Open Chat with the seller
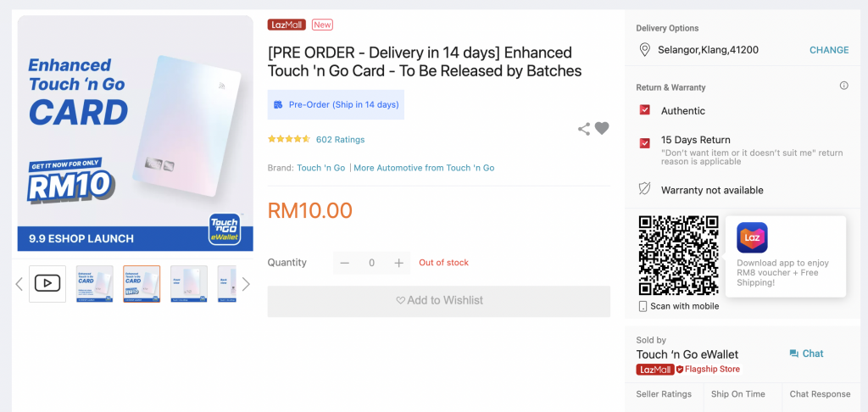Image resolution: width=868 pixels, height=412 pixels. coord(806,354)
